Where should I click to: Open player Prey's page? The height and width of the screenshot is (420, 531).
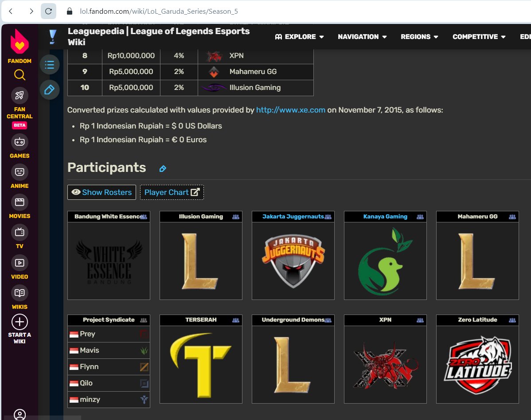(x=87, y=334)
